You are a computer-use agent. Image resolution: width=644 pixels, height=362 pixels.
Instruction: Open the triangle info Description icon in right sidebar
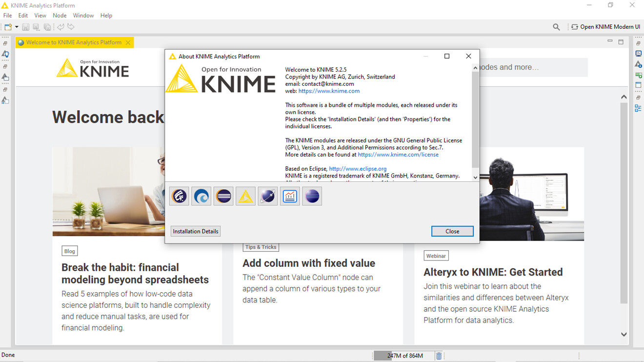[638, 64]
